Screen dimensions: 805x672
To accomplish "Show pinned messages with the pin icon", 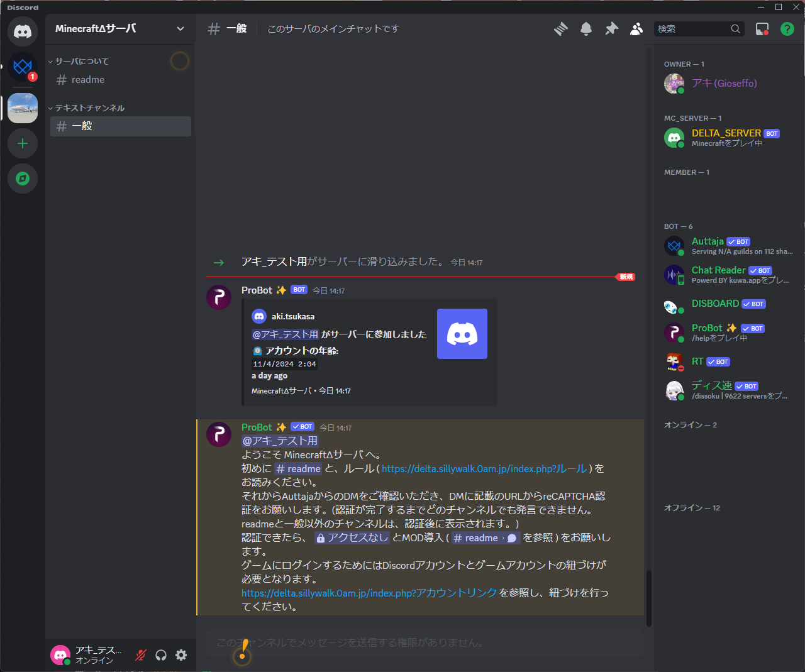I will tap(611, 29).
